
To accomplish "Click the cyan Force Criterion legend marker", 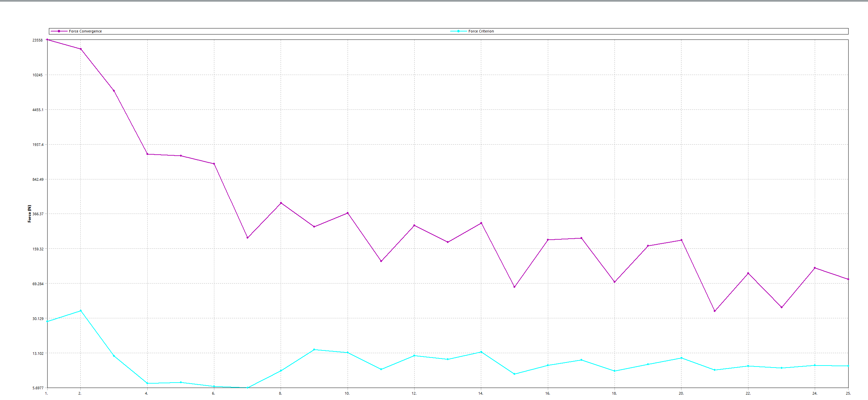I will click(x=458, y=31).
